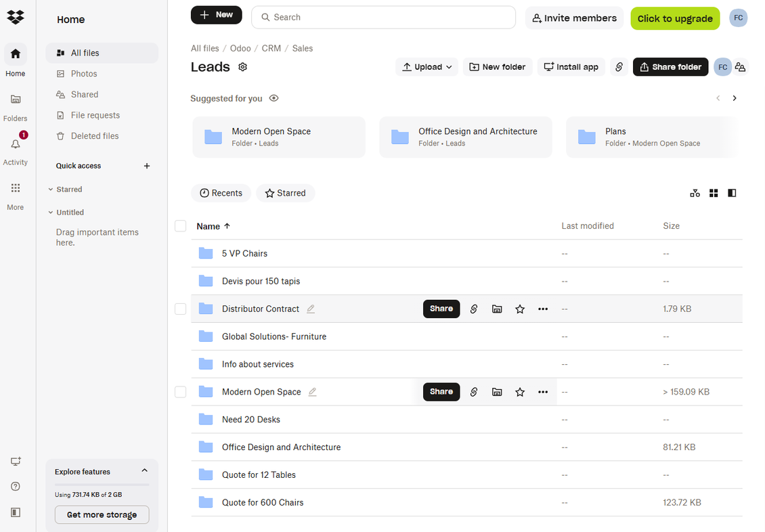Show previous suggested items

[x=718, y=98]
